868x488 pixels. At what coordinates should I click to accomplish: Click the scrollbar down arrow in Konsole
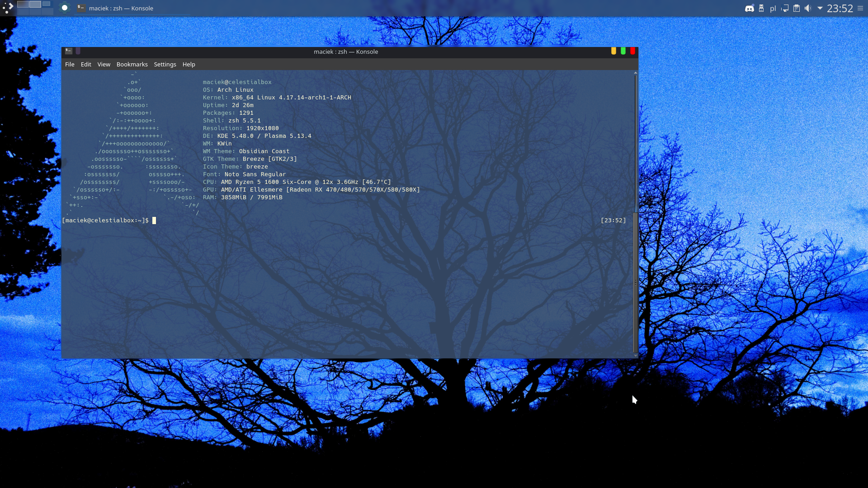[636, 356]
